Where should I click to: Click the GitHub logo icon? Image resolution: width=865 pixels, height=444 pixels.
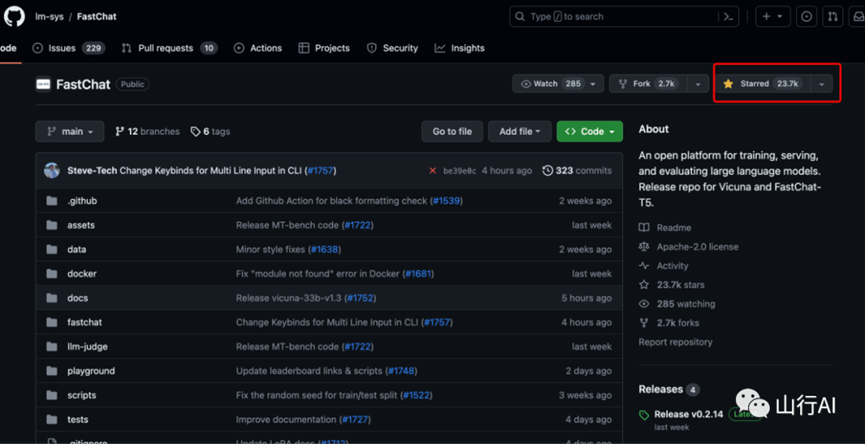point(14,17)
